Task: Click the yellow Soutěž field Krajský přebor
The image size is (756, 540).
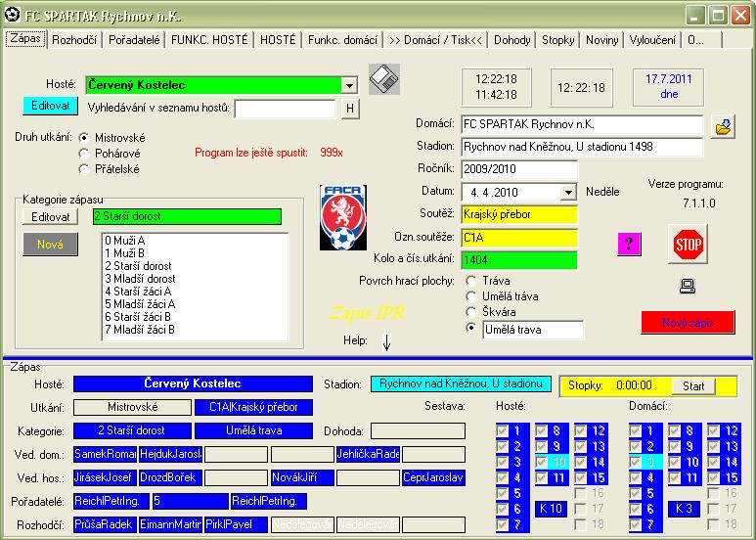Action: [x=519, y=214]
